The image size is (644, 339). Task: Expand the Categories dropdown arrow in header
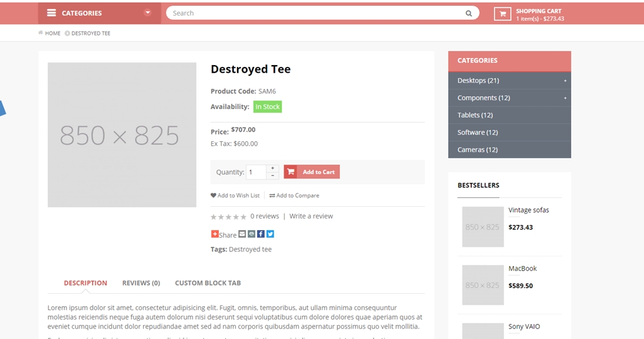pyautogui.click(x=147, y=13)
